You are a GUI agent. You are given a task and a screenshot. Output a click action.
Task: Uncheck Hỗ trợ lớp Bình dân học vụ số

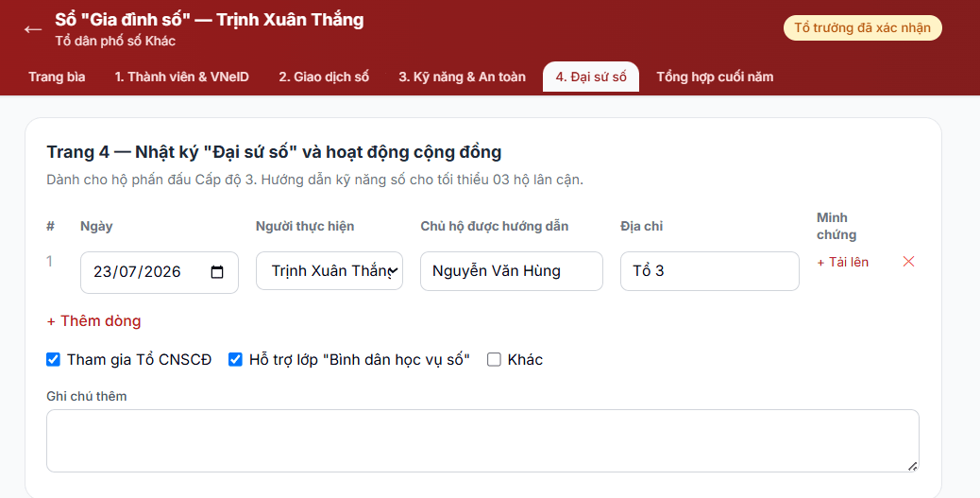tap(235, 360)
